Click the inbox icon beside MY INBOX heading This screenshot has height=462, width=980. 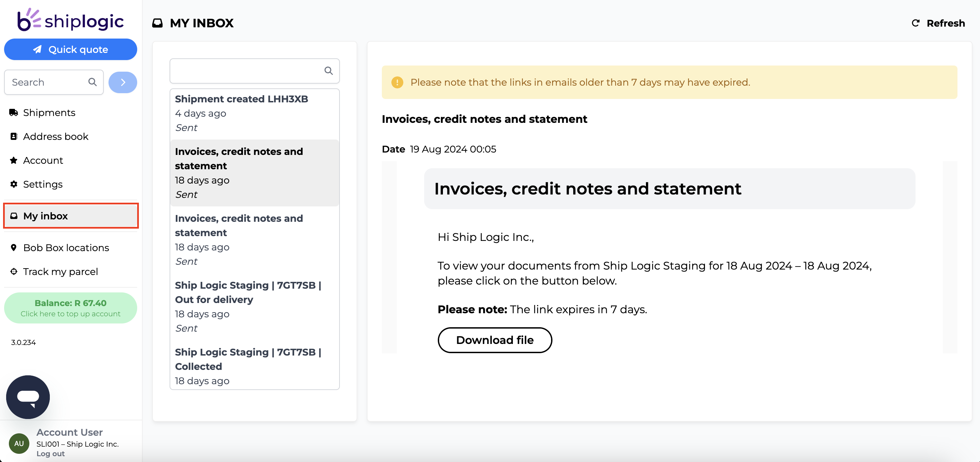158,23
